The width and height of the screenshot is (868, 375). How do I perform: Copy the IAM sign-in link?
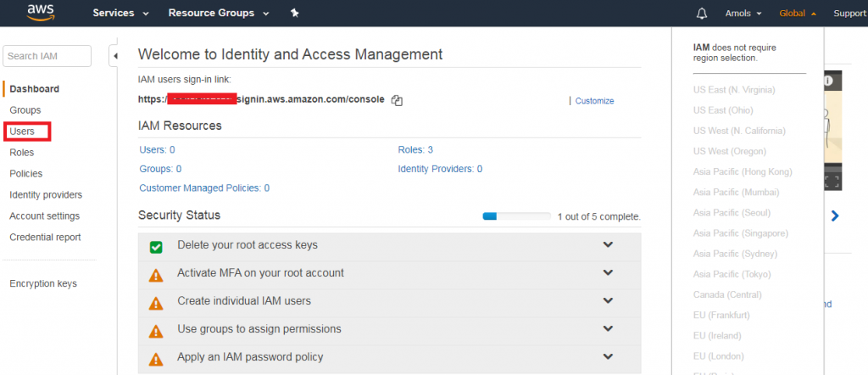point(397,100)
